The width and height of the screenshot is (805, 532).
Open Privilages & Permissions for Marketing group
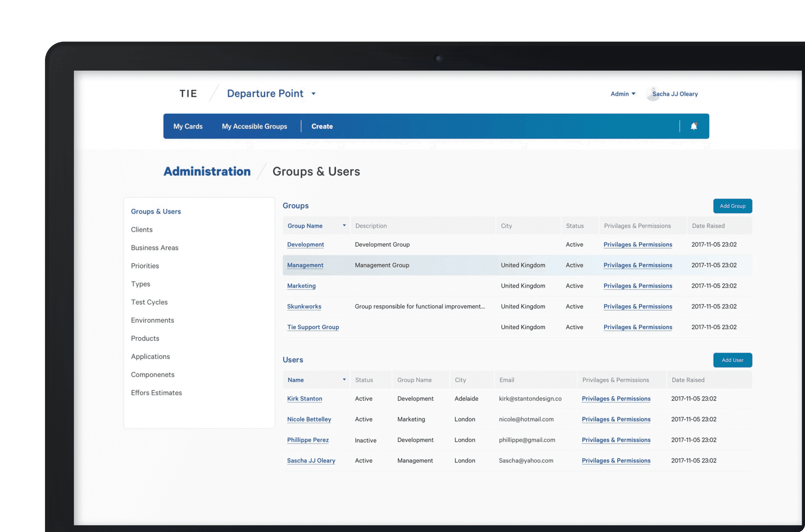[x=638, y=286]
